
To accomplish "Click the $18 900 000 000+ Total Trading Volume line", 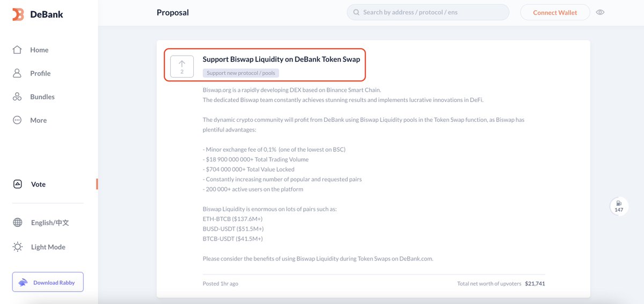I will coord(255,159).
